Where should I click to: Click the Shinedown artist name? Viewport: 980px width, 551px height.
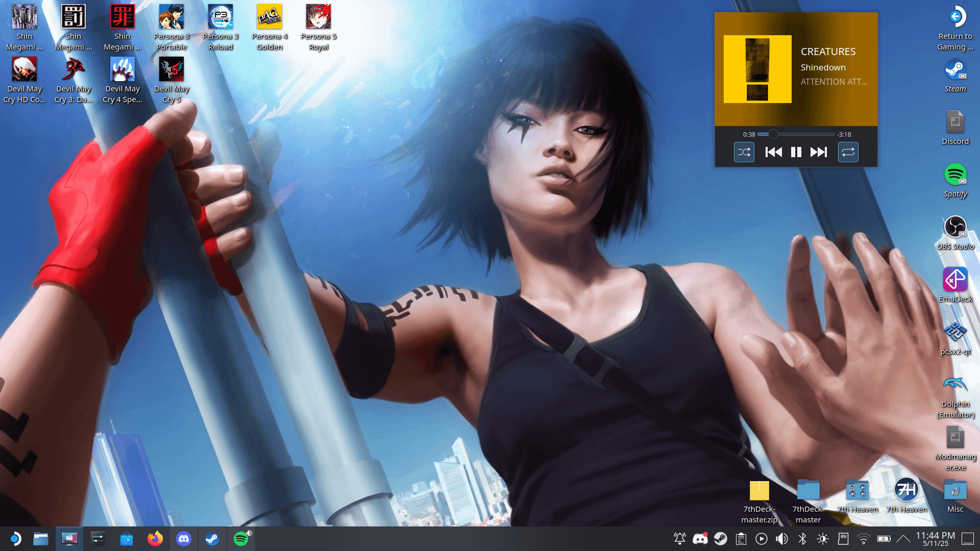click(823, 67)
